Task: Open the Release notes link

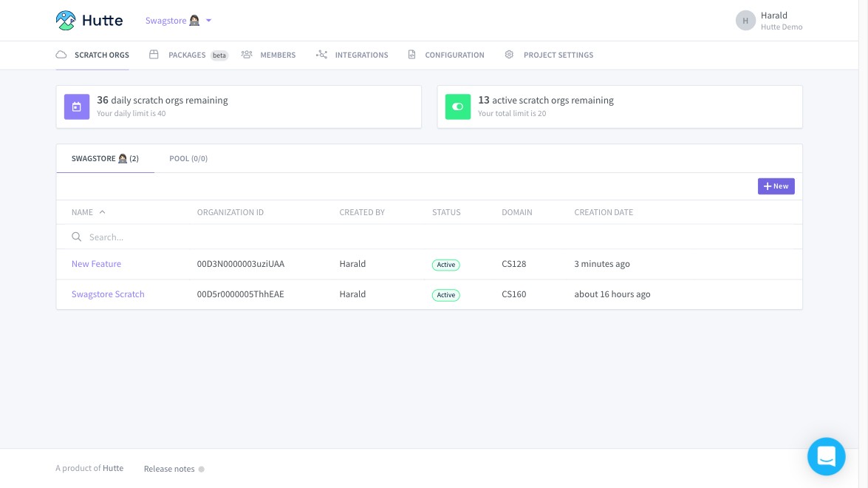Action: tap(169, 469)
